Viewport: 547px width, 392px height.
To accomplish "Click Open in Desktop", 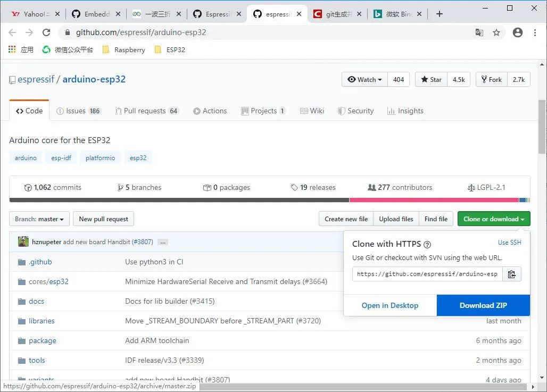I will [x=390, y=305].
